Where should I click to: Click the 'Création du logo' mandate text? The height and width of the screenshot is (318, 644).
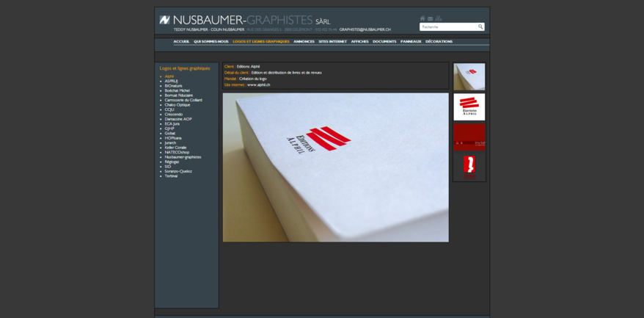click(x=252, y=79)
